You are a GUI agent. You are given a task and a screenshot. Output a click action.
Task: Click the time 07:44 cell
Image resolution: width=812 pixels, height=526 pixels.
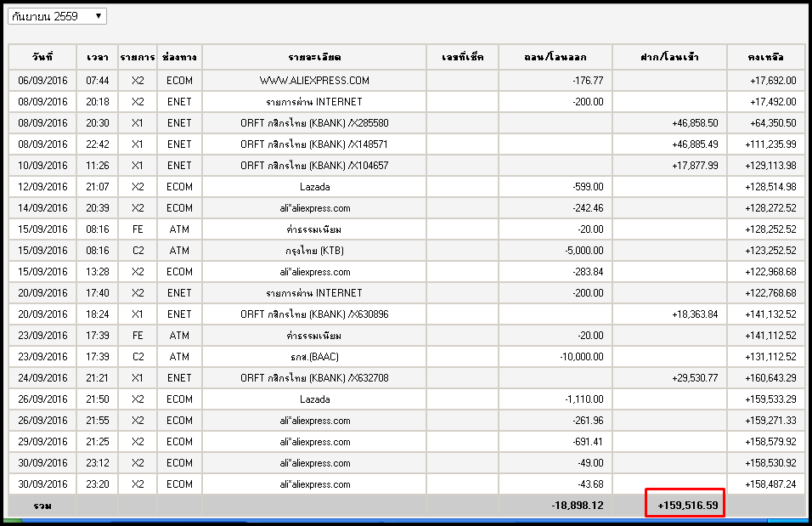point(98,81)
